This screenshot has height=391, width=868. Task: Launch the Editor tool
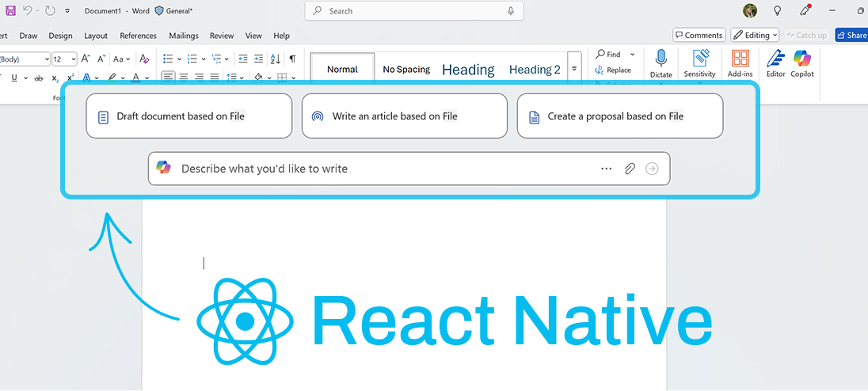point(775,63)
